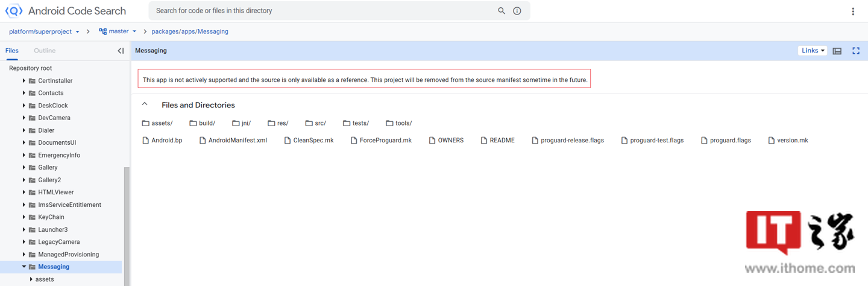This screenshot has height=286, width=868.
Task: Click the branch icon next to master
Action: [x=102, y=31]
